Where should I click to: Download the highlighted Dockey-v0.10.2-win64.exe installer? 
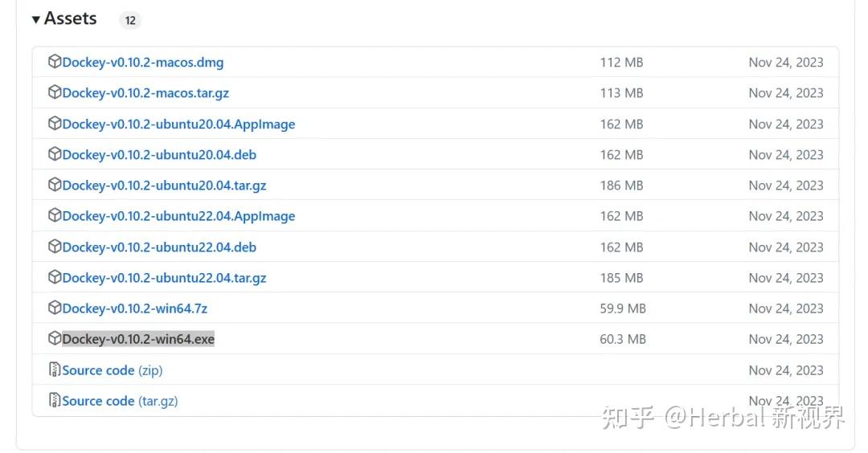[x=138, y=339]
